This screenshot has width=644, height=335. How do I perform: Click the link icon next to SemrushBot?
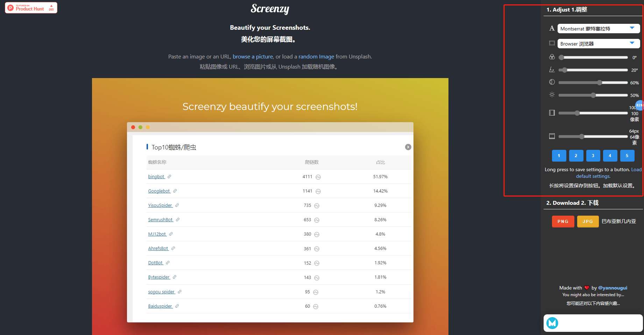tap(178, 220)
